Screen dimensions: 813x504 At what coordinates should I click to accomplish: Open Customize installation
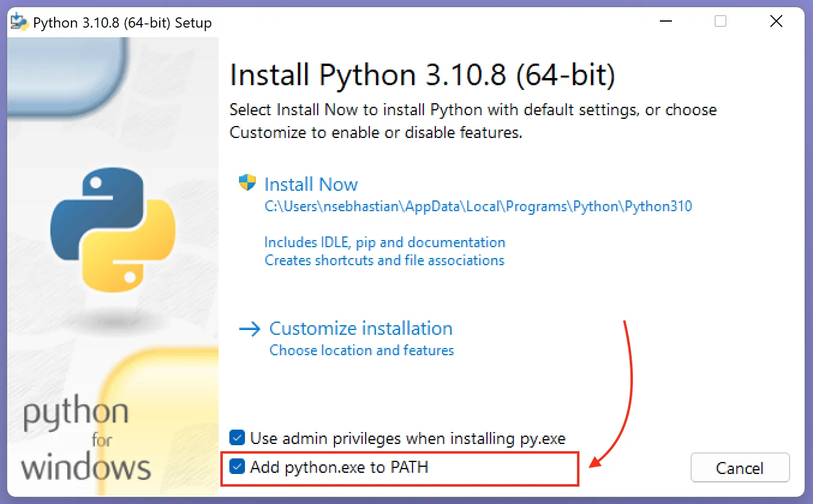coord(361,328)
